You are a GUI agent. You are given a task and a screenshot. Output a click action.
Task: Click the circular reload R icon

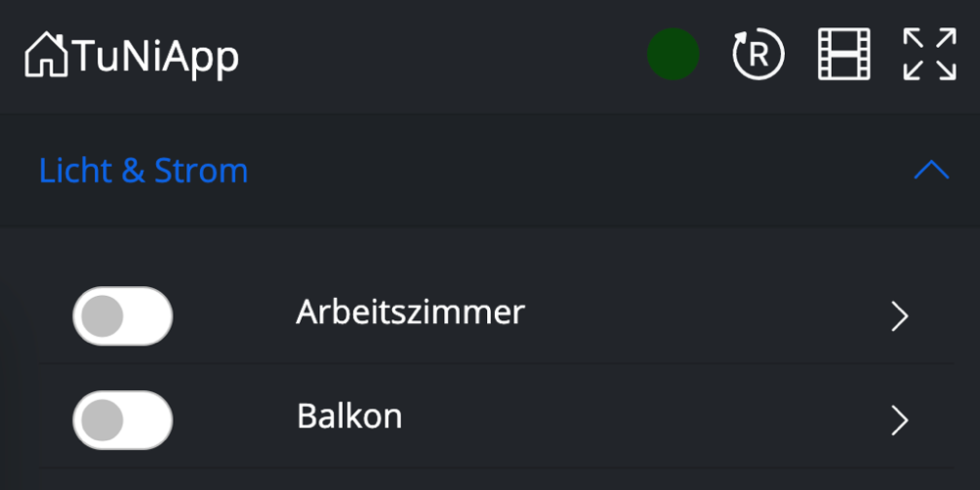click(x=759, y=54)
